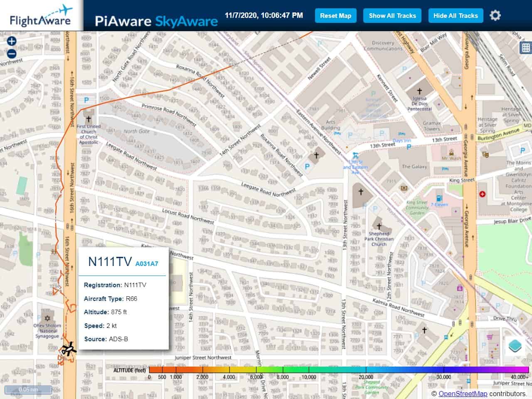Click the 0.05 nm map scale bar
The width and height of the screenshot is (532, 399).
pyautogui.click(x=28, y=390)
